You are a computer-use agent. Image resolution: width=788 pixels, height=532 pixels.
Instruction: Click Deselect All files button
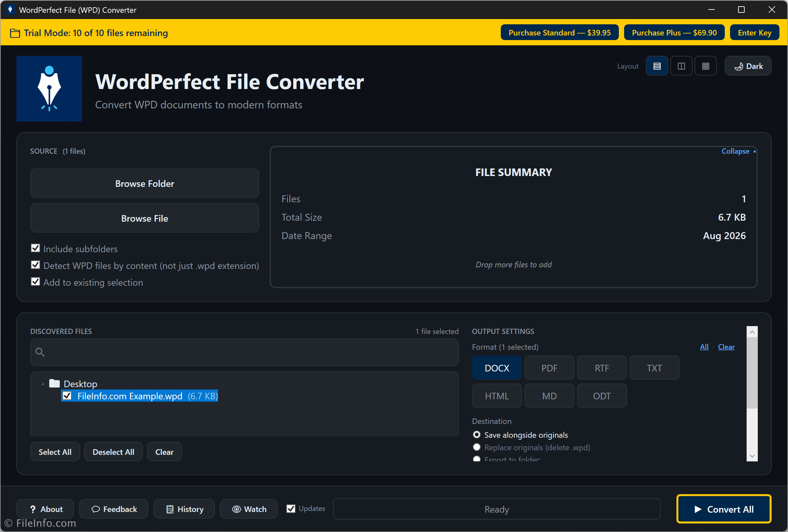[x=113, y=452]
